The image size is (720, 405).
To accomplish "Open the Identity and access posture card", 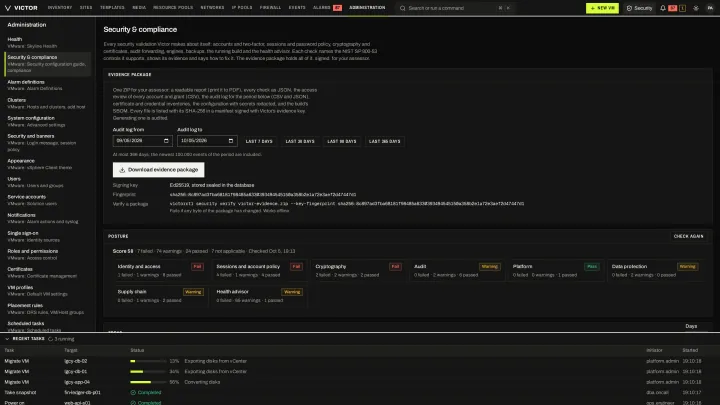I will [x=160, y=270].
